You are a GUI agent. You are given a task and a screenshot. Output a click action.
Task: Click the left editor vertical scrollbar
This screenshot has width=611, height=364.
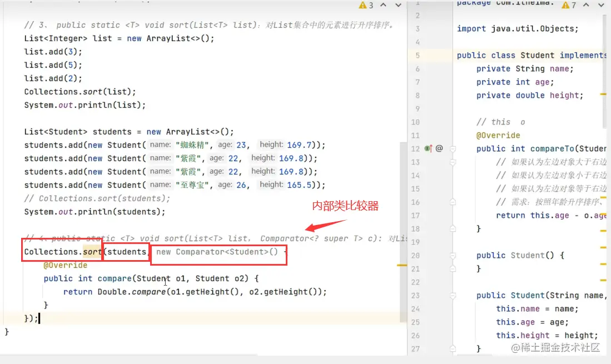click(403, 232)
